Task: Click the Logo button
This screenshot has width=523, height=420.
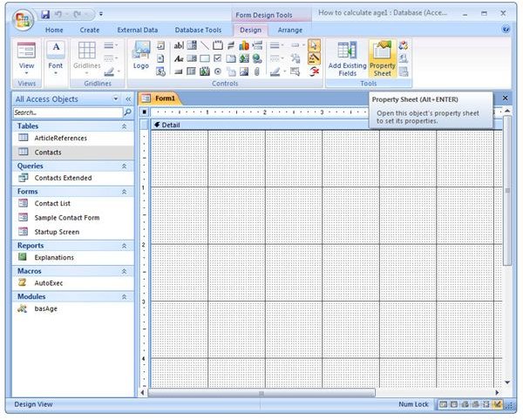Action: 141,55
